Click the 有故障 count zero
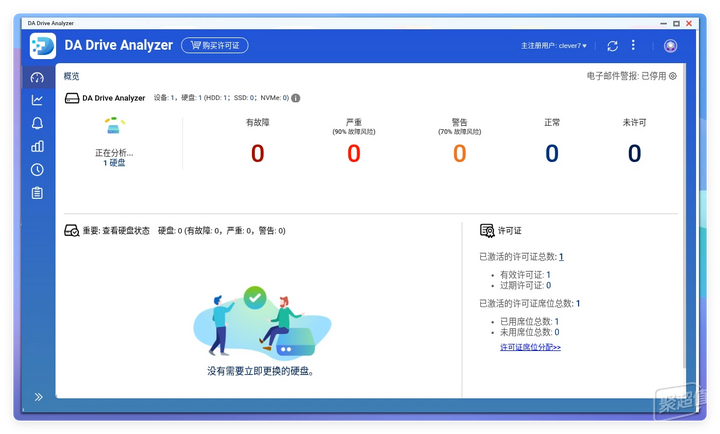The width and height of the screenshot is (720, 434). [x=257, y=153]
